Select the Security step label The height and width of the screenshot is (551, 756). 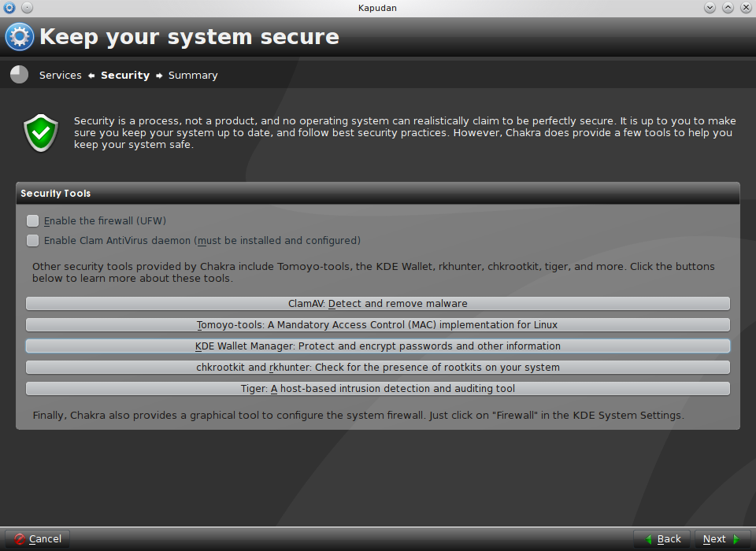(125, 76)
